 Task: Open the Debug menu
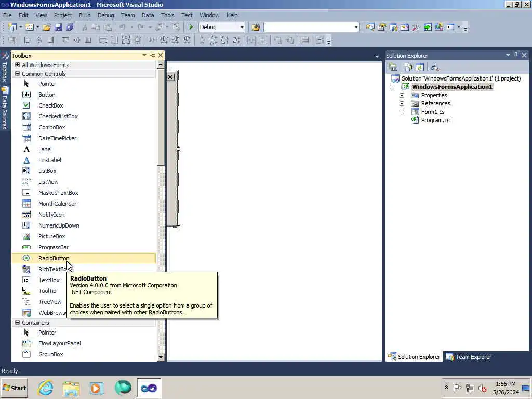[x=105, y=15]
